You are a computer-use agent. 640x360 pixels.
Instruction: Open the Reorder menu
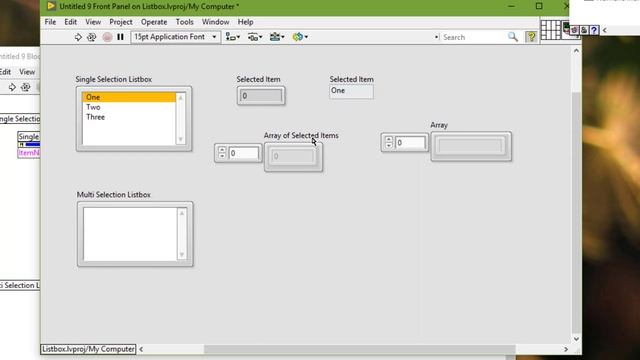[300, 37]
